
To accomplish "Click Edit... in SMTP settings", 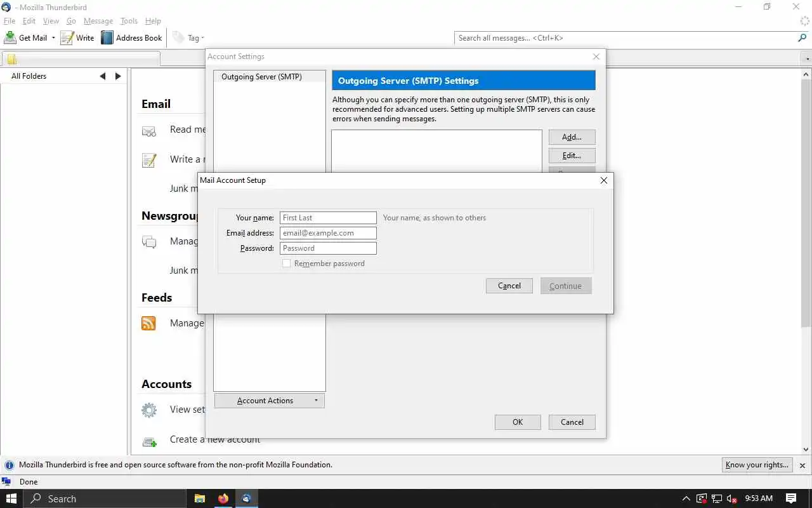I will (x=572, y=156).
